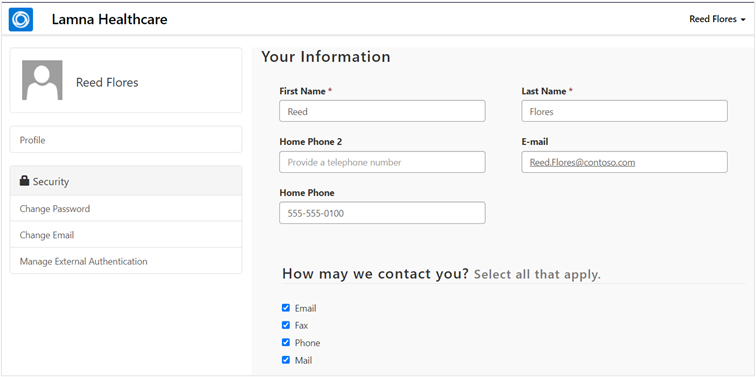Click the First Name label
This screenshot has width=756, height=377.
tap(302, 91)
